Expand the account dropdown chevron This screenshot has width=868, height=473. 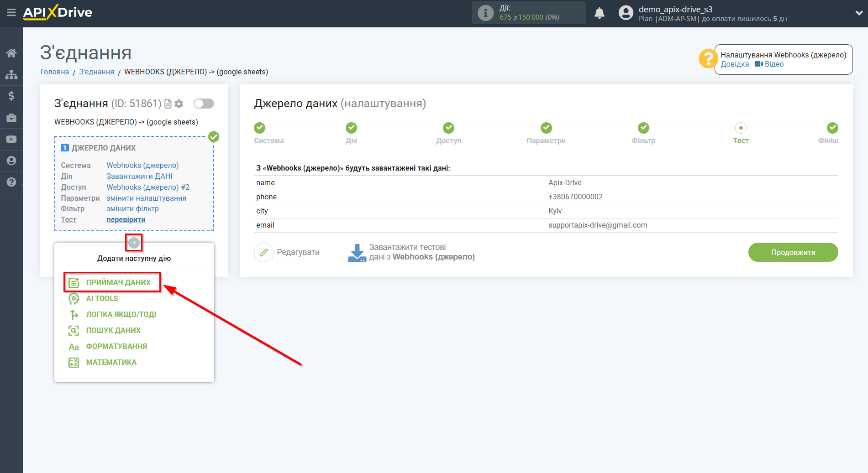click(858, 13)
